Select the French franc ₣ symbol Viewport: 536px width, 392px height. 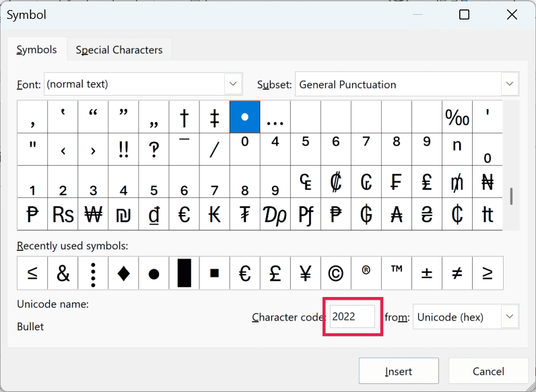397,182
